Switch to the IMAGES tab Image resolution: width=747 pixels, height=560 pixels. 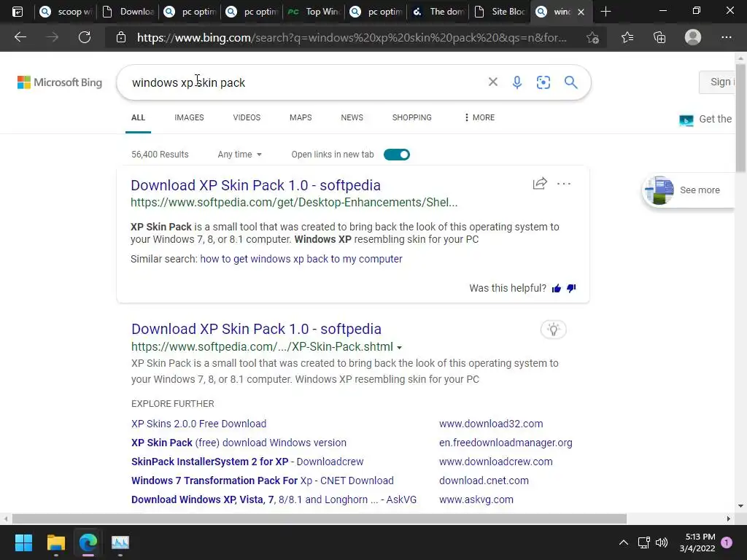tap(189, 117)
